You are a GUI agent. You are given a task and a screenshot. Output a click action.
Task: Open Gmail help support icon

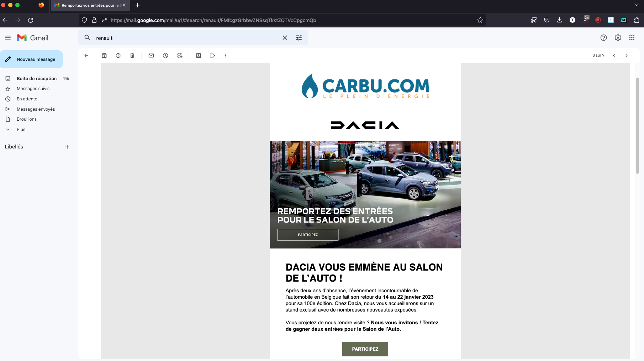(x=604, y=38)
